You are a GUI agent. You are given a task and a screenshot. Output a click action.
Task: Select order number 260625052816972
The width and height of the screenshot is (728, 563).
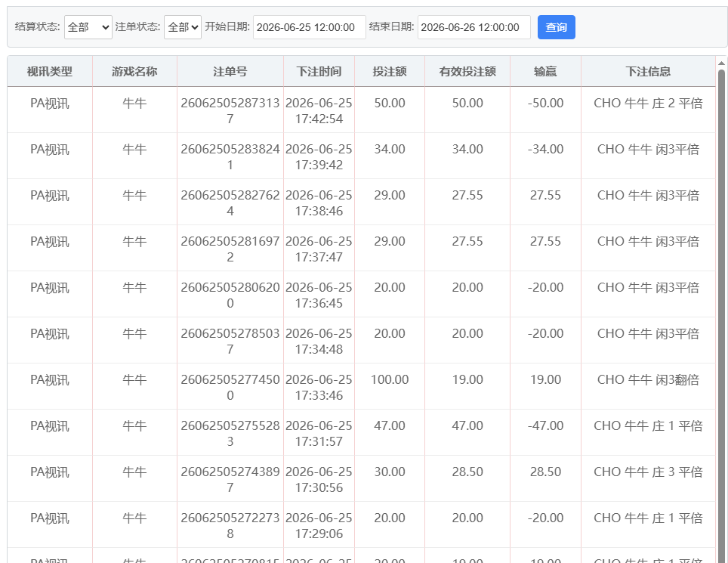pos(230,249)
